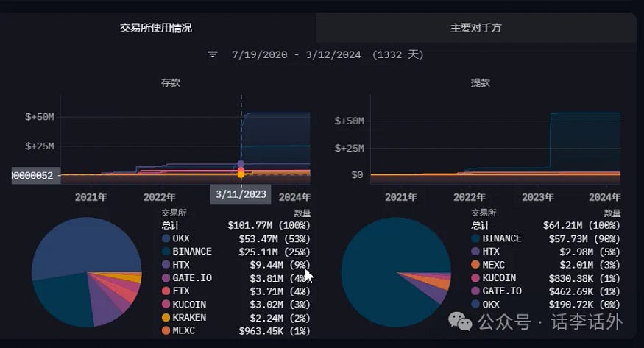Click the $64.21M (100%) withdrawals total

click(x=581, y=225)
